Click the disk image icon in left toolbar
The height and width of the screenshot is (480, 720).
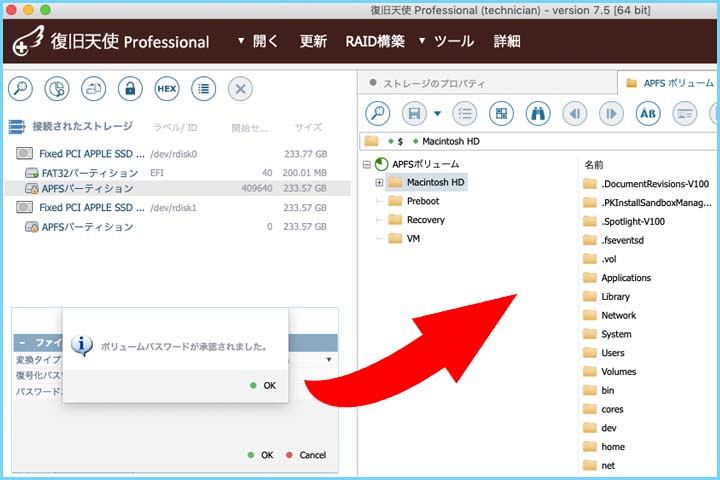coord(94,89)
